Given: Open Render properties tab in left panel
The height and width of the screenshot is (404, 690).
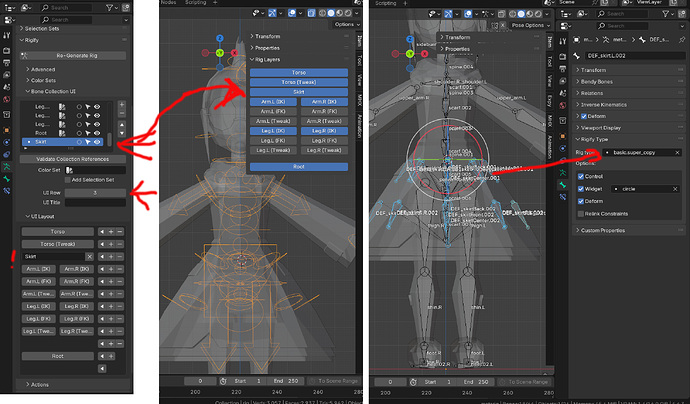Looking at the screenshot, I should tap(7, 51).
